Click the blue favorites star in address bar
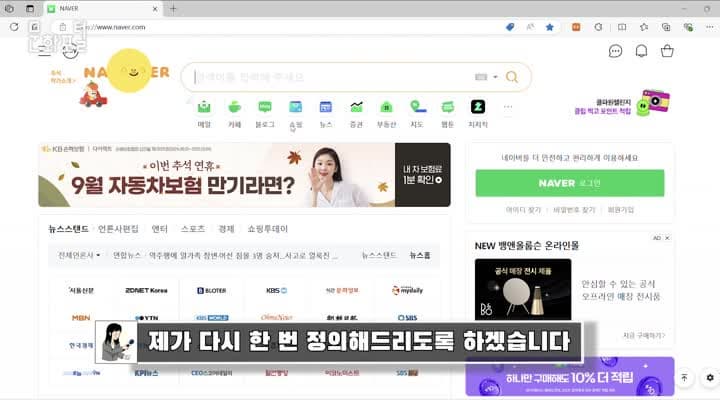The width and height of the screenshot is (720, 400). click(x=550, y=27)
